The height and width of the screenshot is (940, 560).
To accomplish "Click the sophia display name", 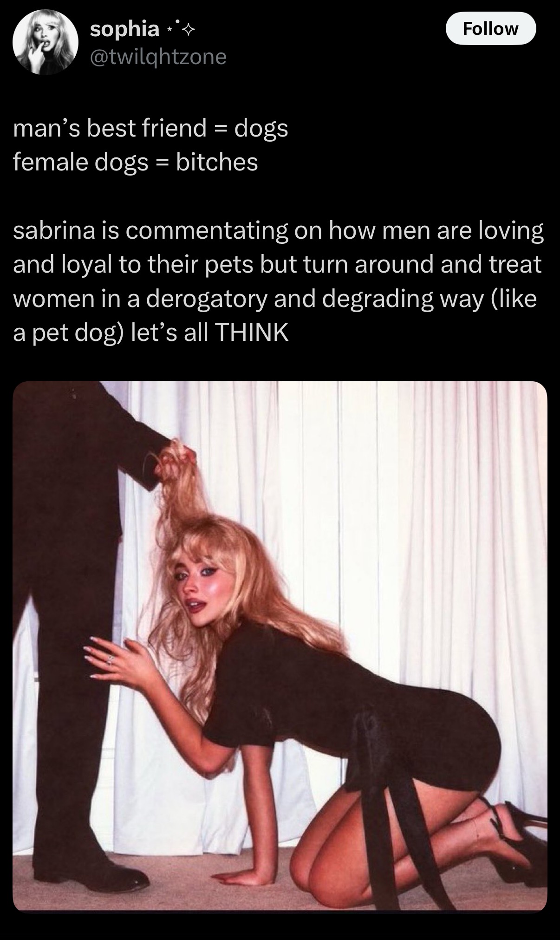I will click(124, 29).
